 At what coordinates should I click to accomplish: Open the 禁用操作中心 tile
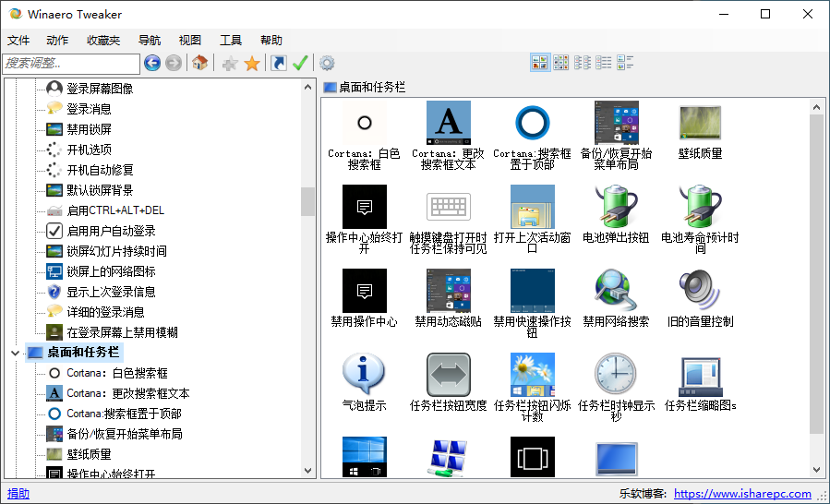pos(364,298)
